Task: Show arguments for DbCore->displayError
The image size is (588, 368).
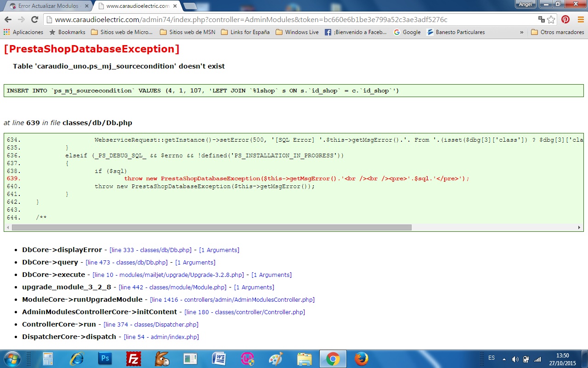Action: (x=219, y=250)
